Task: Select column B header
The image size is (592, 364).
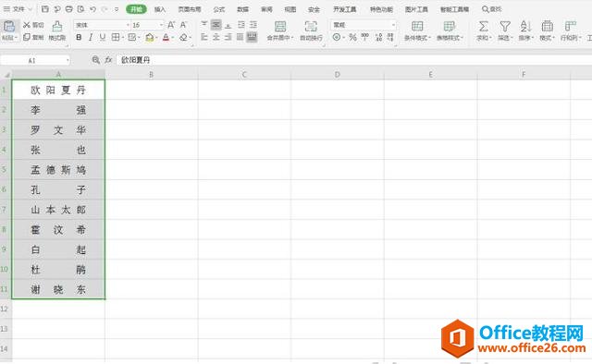Action: (x=151, y=74)
